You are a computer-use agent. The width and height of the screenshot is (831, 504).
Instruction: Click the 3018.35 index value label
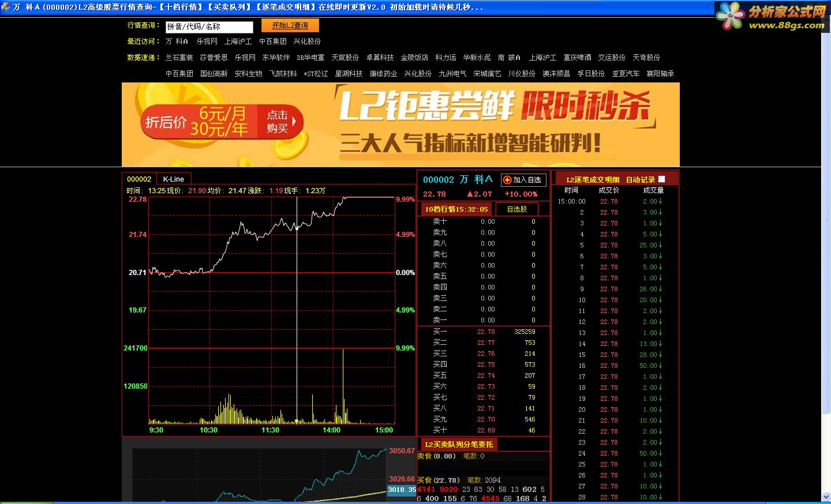[x=402, y=490]
